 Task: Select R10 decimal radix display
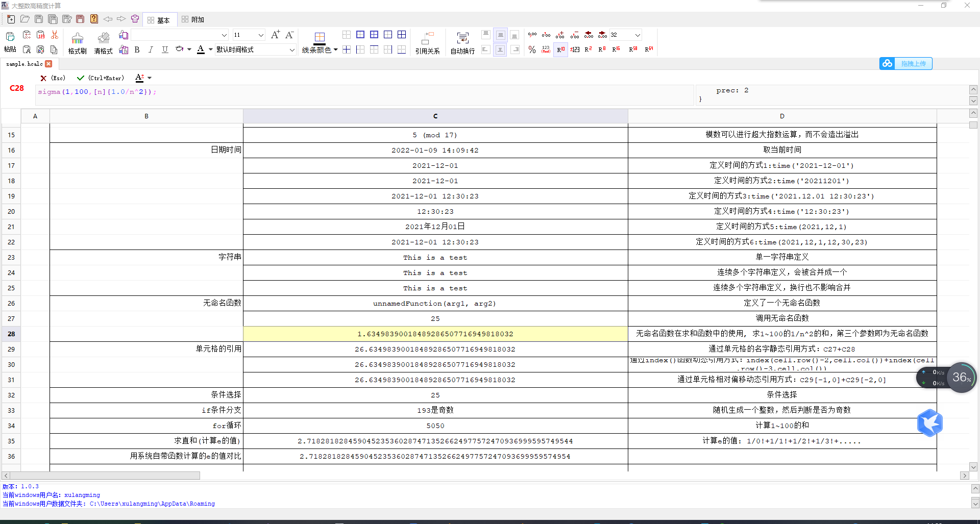[x=560, y=49]
